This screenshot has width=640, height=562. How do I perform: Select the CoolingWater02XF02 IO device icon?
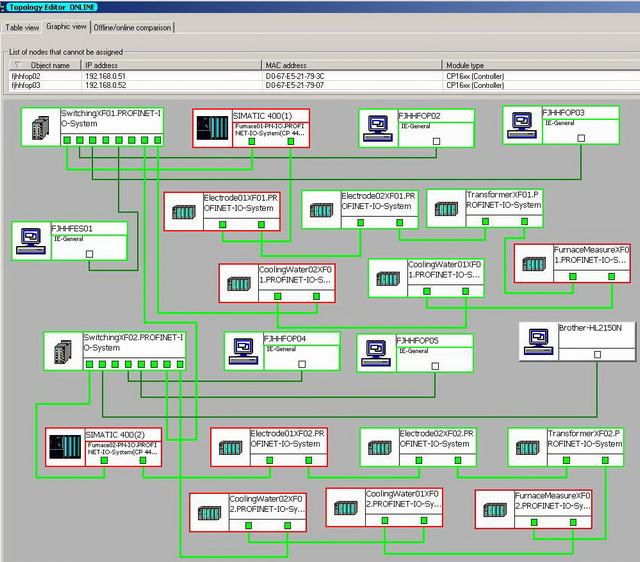click(209, 512)
